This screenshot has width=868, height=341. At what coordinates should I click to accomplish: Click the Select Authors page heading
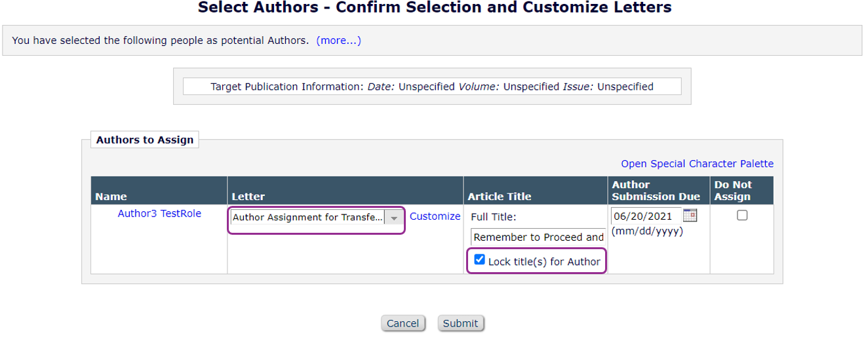click(434, 8)
